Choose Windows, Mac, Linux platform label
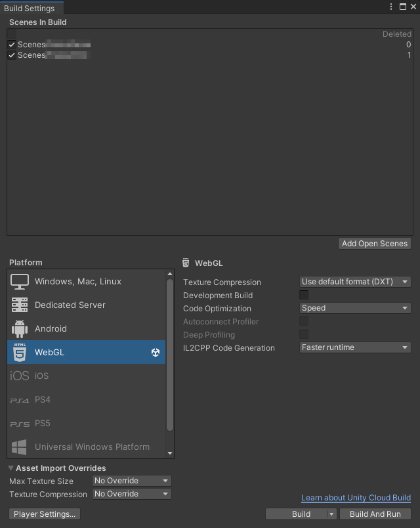The height and width of the screenshot is (528, 420). [78, 282]
